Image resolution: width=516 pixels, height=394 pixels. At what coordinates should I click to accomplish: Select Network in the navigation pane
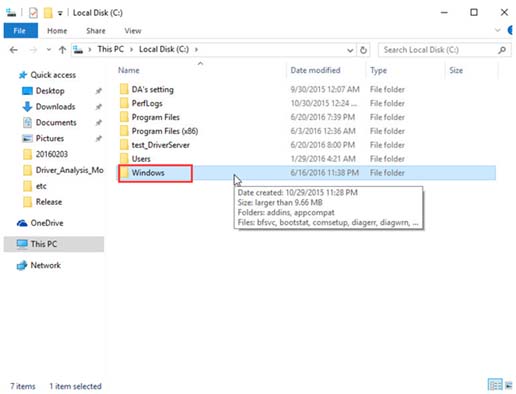point(45,265)
